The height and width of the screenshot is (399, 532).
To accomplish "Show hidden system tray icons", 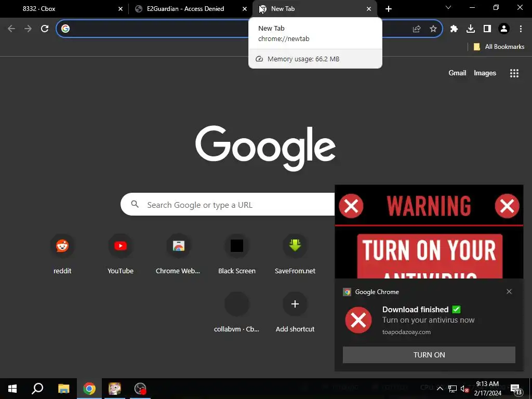I will coord(440,389).
